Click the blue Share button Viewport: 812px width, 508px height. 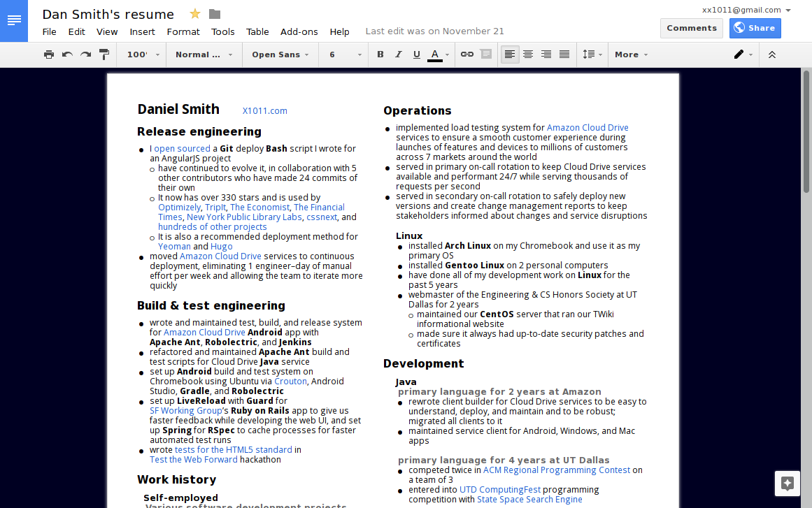pos(755,28)
